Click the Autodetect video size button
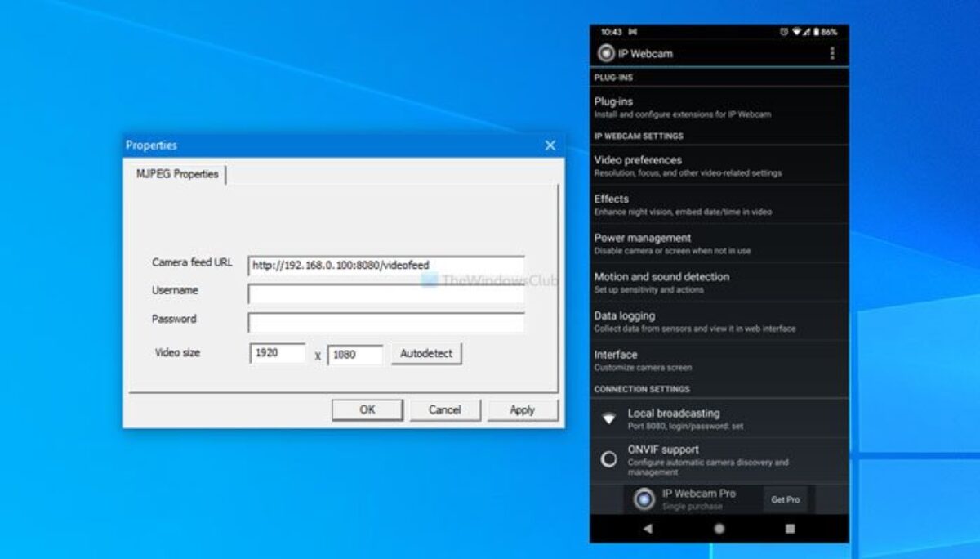The image size is (980, 559). click(x=426, y=354)
